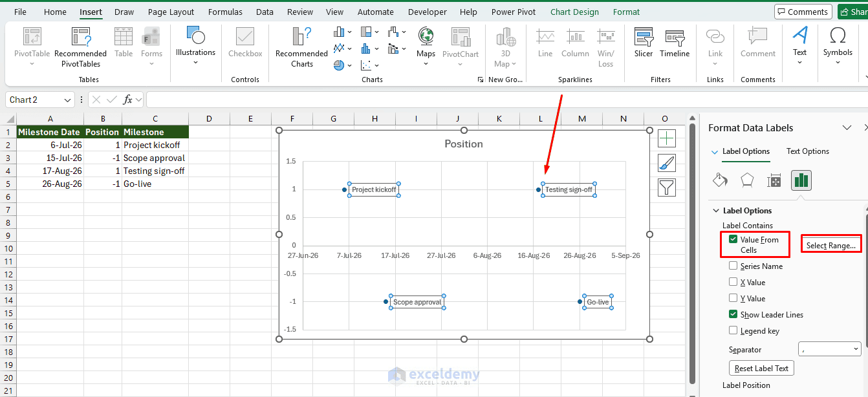868x397 pixels.
Task: Click the Reset Label Text button
Action: pos(761,369)
